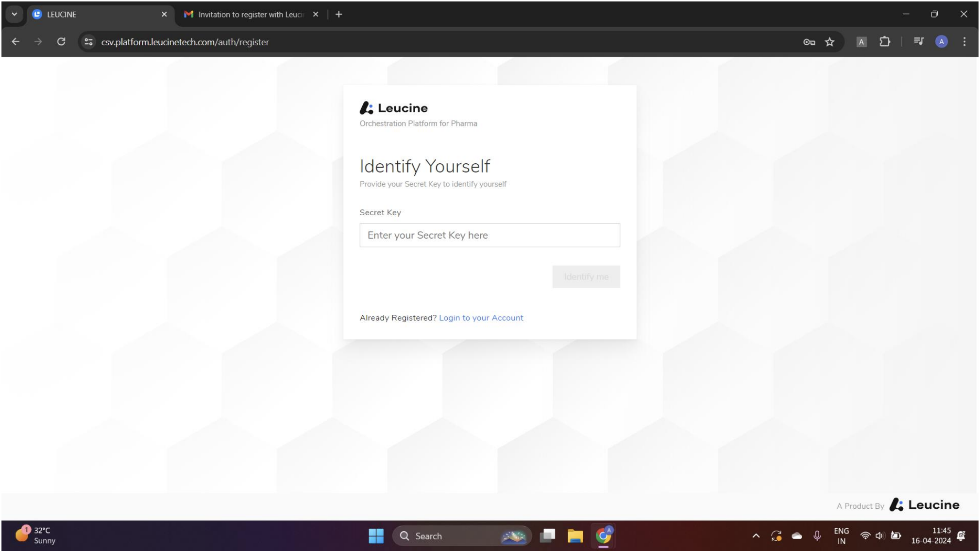Open a new browser tab
The image size is (980, 552).
click(339, 15)
